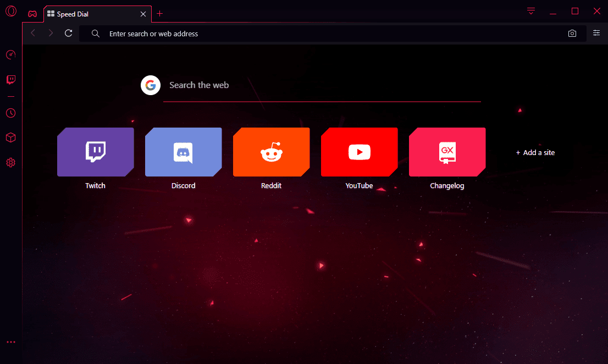Focus the Search the web field
This screenshot has height=364, width=608.
click(322, 86)
